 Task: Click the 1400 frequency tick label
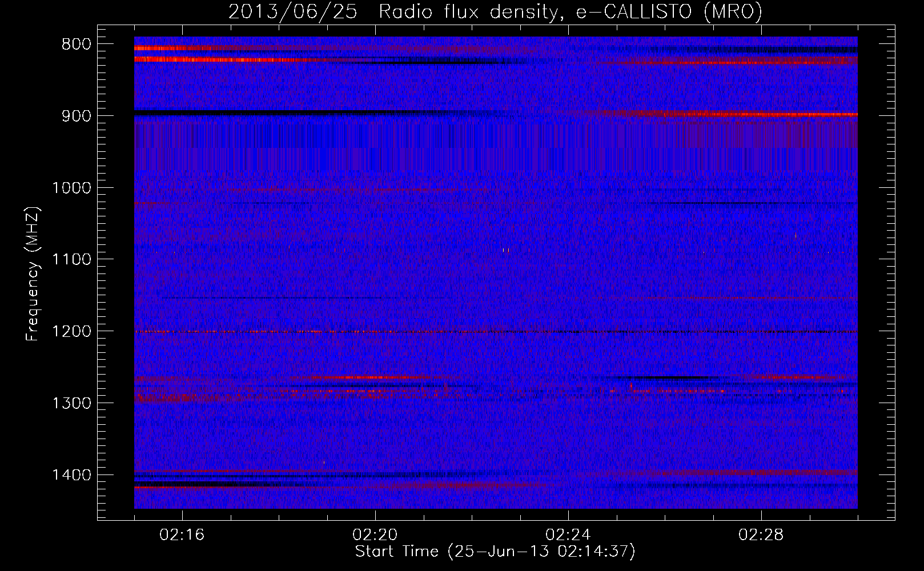(x=71, y=475)
